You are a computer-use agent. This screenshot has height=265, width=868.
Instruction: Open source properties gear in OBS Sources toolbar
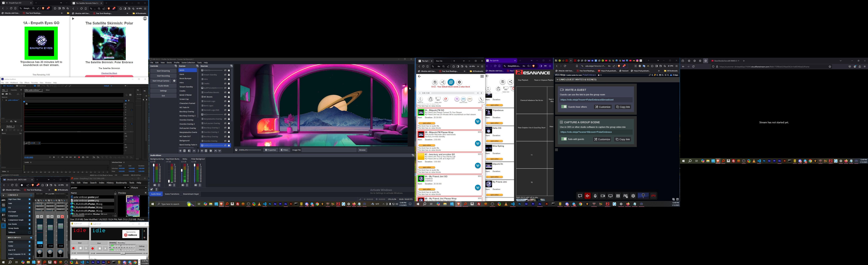211,151
